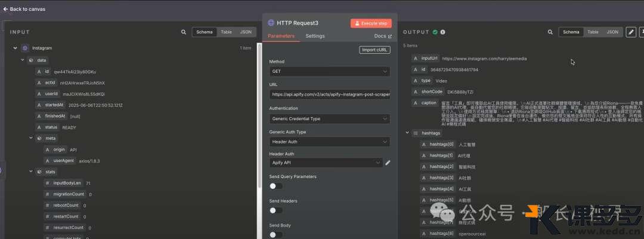The height and width of the screenshot is (239, 644).
Task: Toggle the Send Body switch
Action: click(x=275, y=234)
